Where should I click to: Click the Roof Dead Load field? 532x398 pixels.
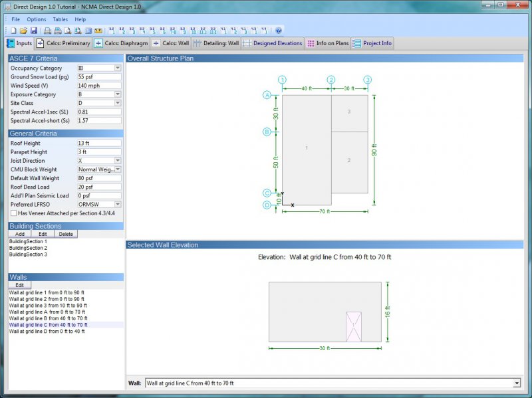pyautogui.click(x=99, y=187)
